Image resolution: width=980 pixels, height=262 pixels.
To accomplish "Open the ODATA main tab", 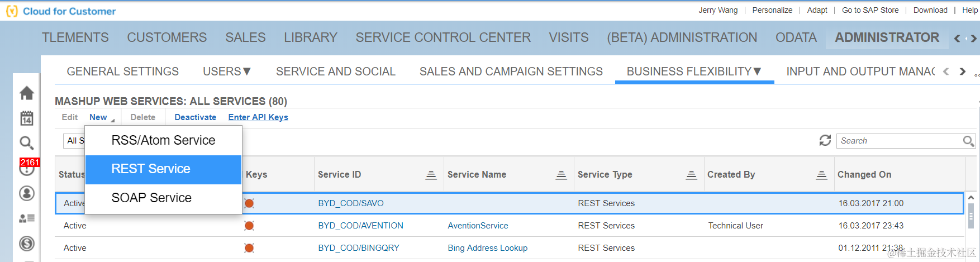I will 796,37.
